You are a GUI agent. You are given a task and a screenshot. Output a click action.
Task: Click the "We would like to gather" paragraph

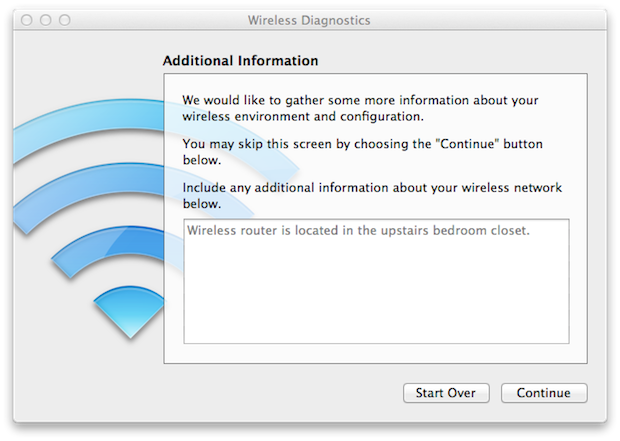pos(360,108)
